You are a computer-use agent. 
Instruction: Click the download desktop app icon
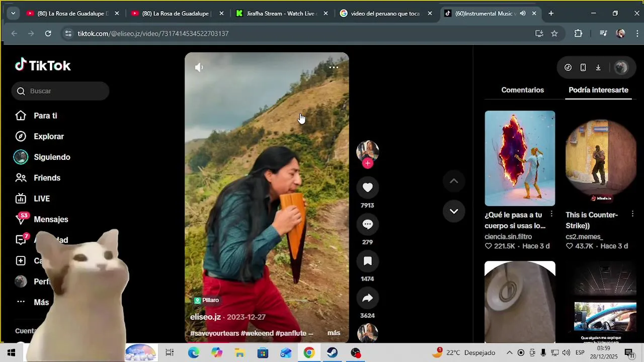598,67
